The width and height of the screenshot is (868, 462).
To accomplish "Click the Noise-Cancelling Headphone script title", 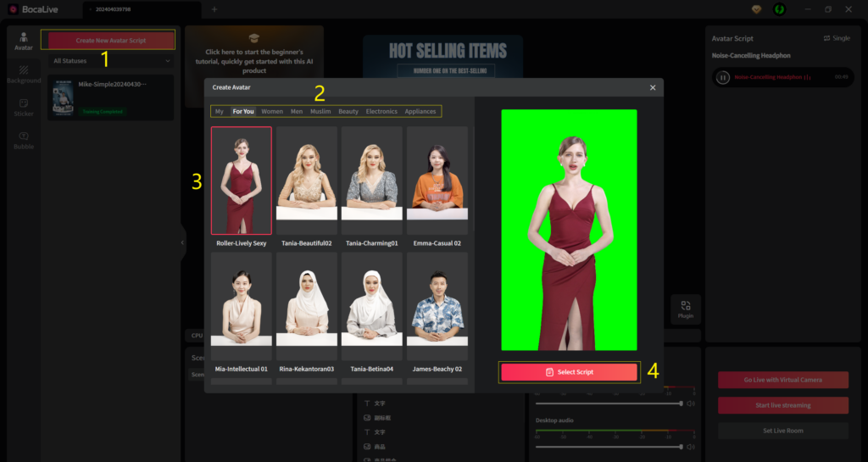I will 751,55.
